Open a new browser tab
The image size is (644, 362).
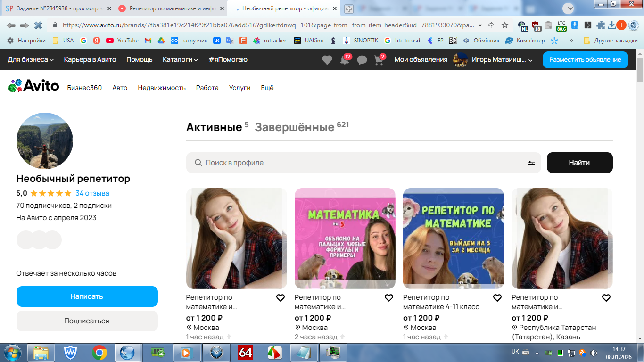tap(348, 8)
